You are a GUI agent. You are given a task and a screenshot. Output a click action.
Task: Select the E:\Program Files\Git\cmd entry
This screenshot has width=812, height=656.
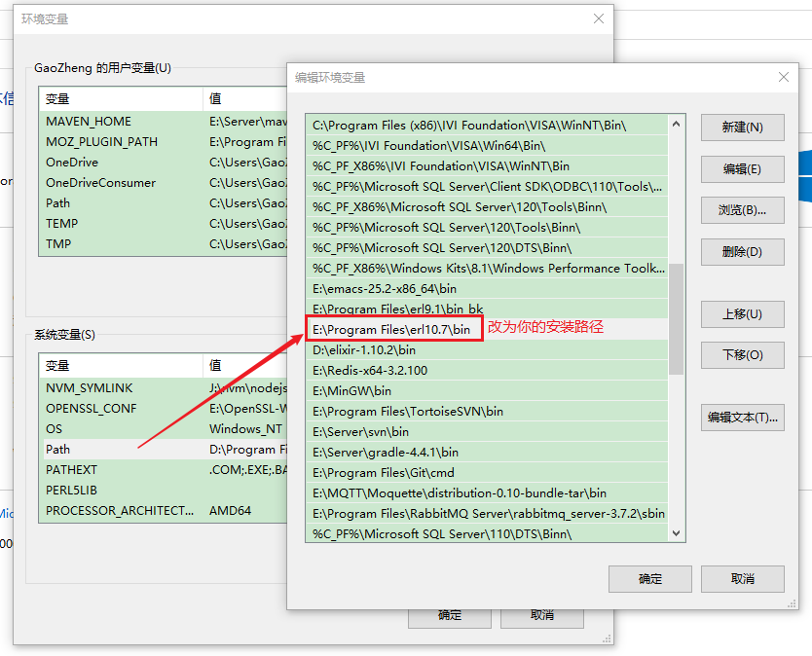click(x=394, y=472)
